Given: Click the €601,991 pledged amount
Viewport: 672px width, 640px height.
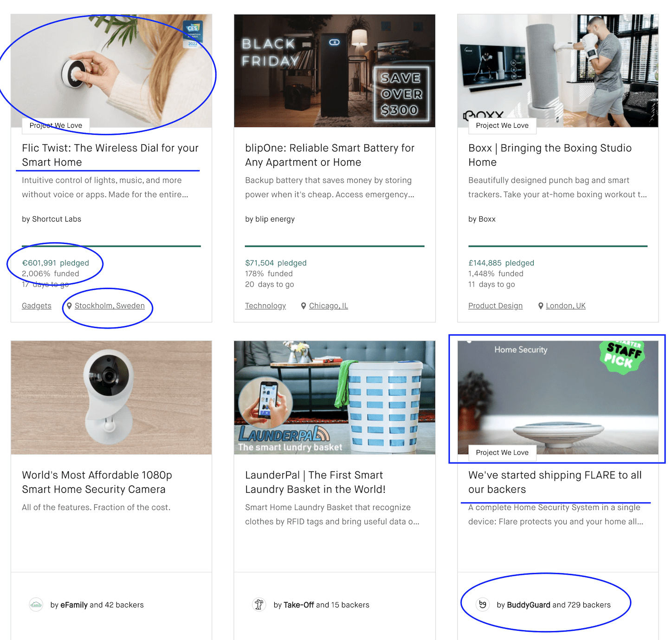Looking at the screenshot, I should click(55, 263).
